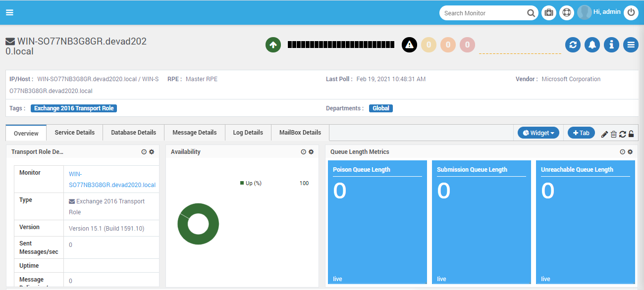Click the orange alarm count badge
Image resolution: width=644 pixels, height=290 pixels.
[x=448, y=45]
